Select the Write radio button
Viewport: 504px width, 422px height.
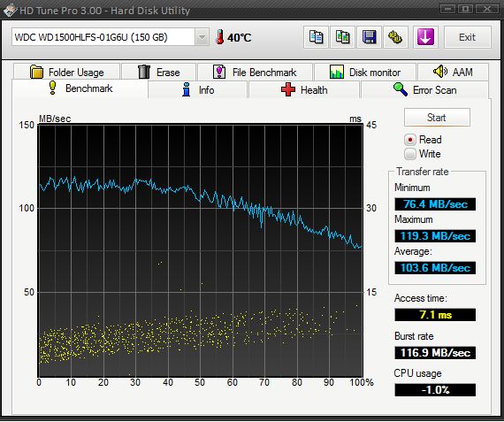tap(409, 154)
